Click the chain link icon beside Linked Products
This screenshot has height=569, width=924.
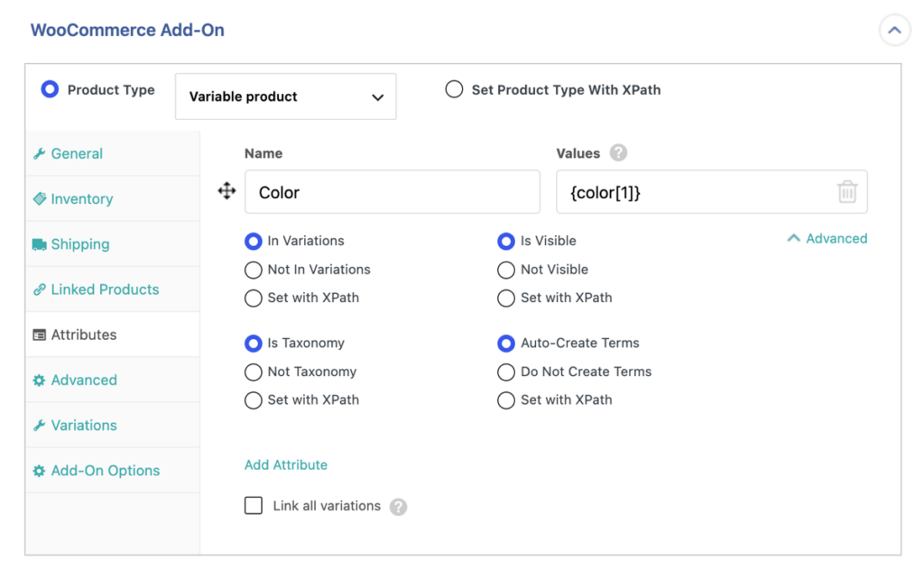pos(40,289)
